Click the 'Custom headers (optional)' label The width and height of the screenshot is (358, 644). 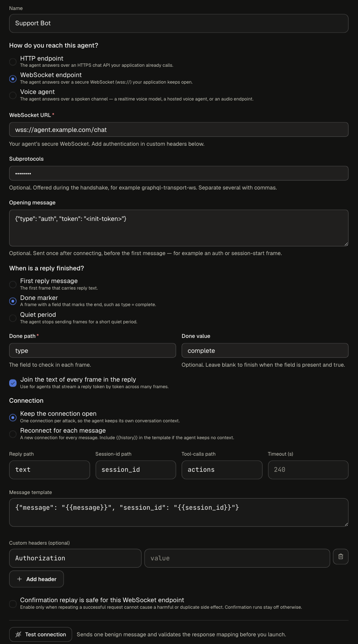[x=39, y=543]
